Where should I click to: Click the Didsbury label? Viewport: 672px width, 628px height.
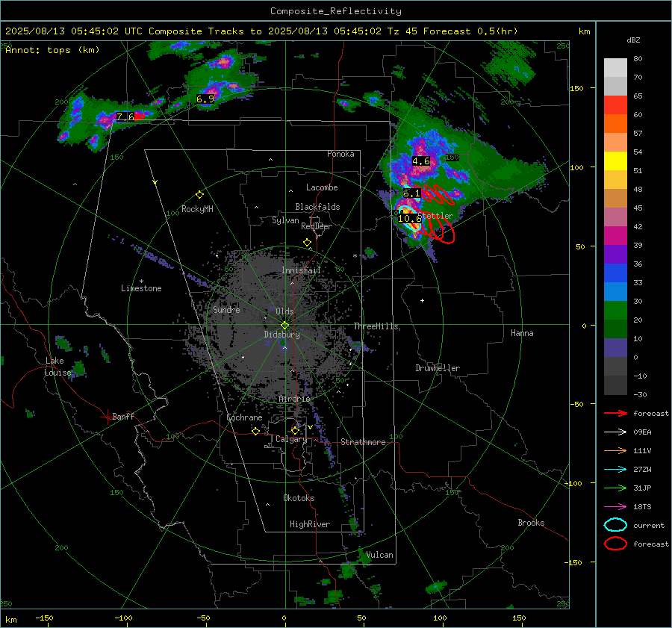coord(282,335)
